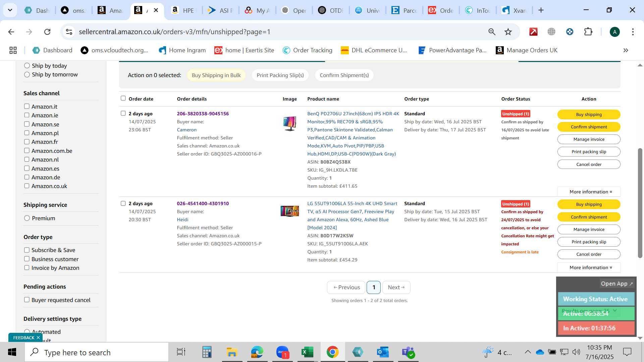Switch to the Dash browser tab
Viewport: 644px width, 362px height.
pyautogui.click(x=37, y=10)
